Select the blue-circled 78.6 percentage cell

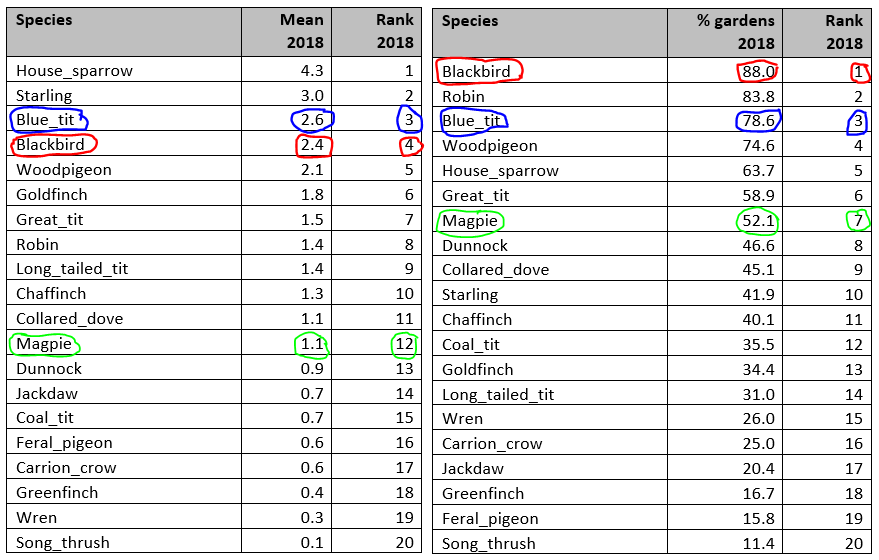coord(758,121)
